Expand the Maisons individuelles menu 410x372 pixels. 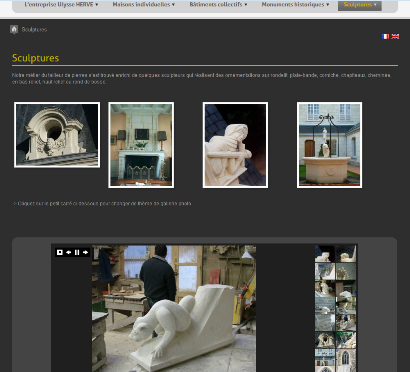(143, 5)
